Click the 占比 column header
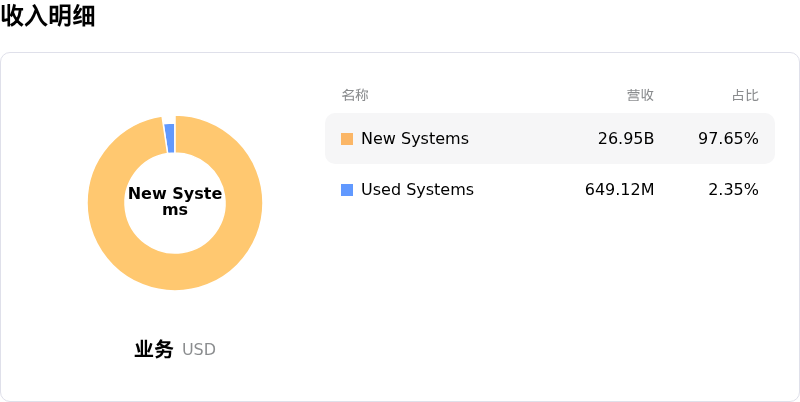Screen dimensions: 800x402 coord(745,95)
